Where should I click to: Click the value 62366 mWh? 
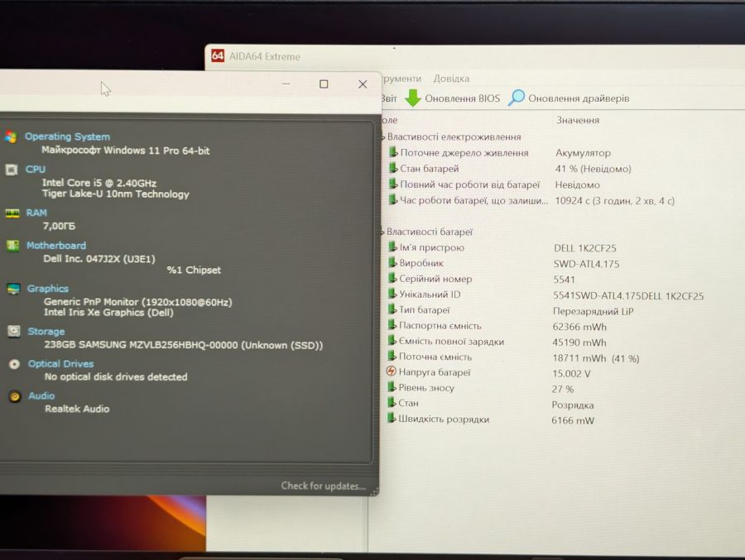click(579, 327)
